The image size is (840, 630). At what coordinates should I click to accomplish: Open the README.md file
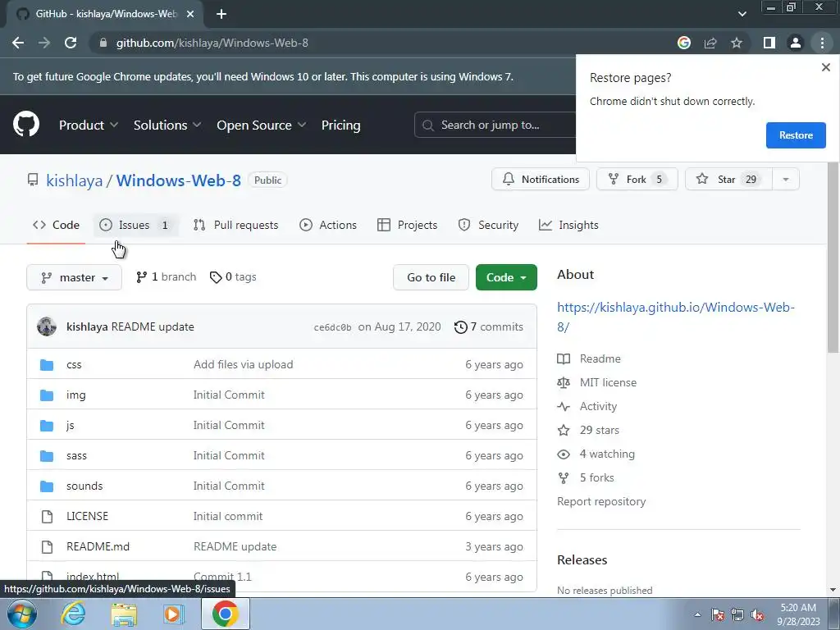click(98, 547)
